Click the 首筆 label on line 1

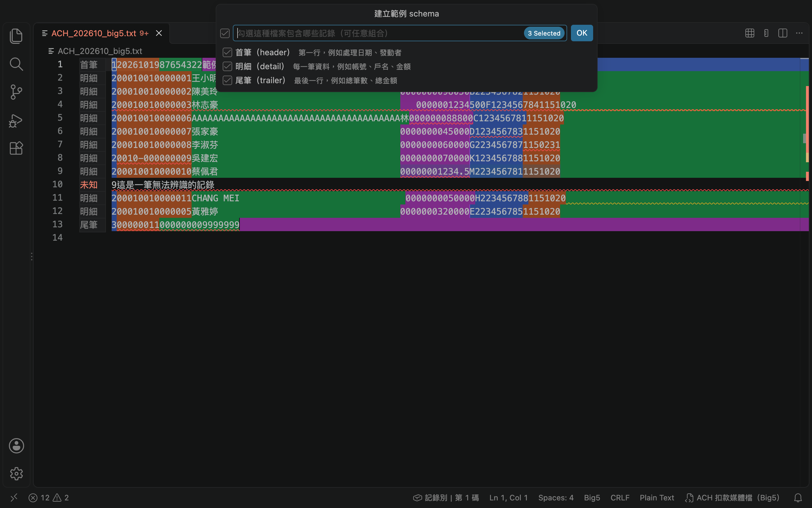point(88,64)
